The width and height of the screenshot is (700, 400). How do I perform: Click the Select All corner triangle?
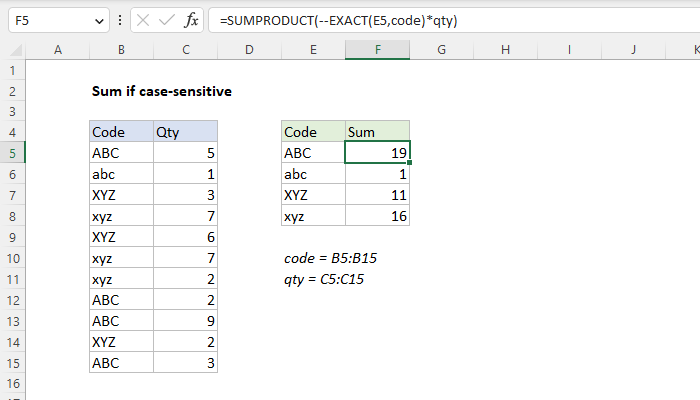tap(12, 49)
